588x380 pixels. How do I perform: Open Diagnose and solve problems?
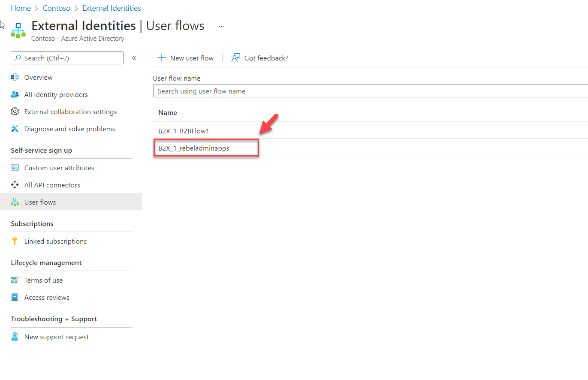[70, 129]
